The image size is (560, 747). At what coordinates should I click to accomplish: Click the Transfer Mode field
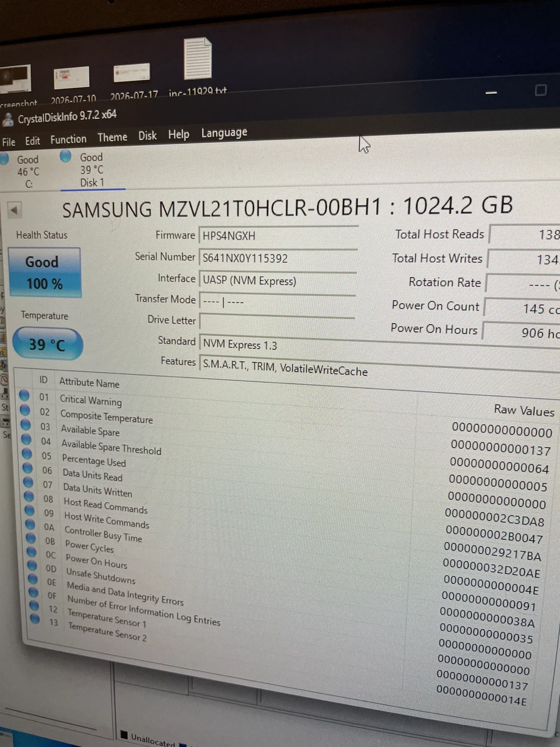(x=277, y=302)
